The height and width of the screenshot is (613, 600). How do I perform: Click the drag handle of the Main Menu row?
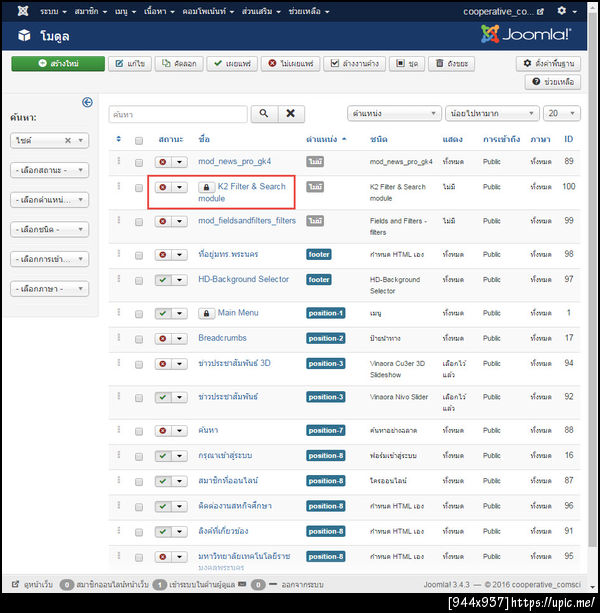click(119, 312)
